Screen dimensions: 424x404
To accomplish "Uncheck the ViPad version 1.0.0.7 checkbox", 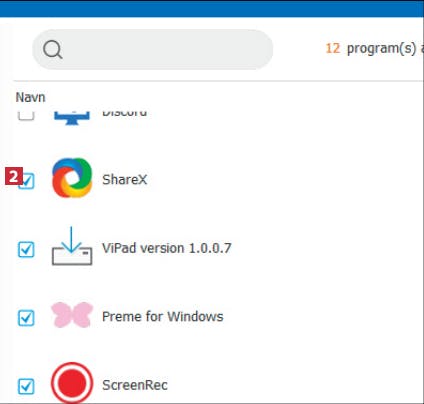I will [x=26, y=249].
